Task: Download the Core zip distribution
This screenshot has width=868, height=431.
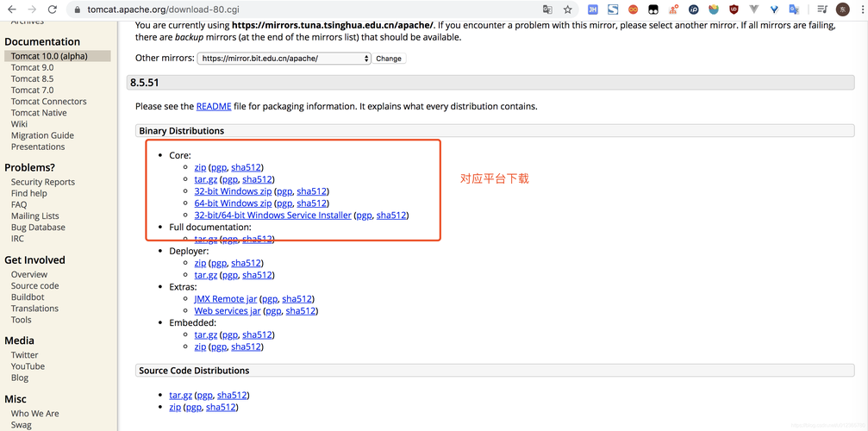Action: pos(200,167)
